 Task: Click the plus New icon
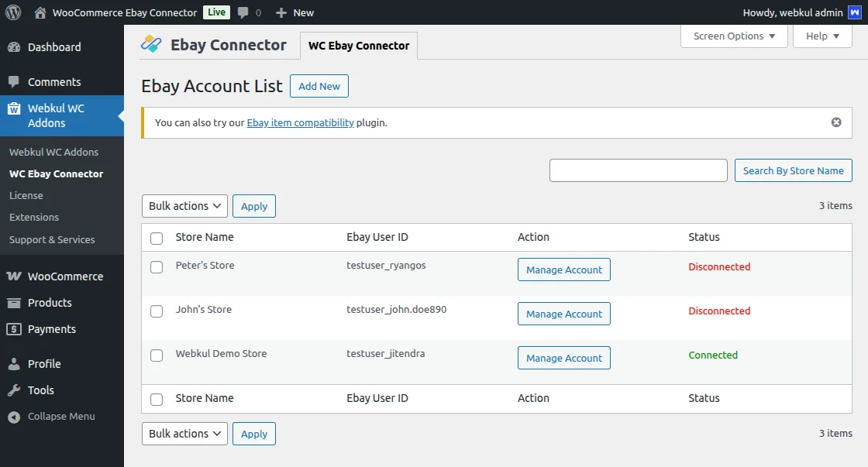coord(281,12)
